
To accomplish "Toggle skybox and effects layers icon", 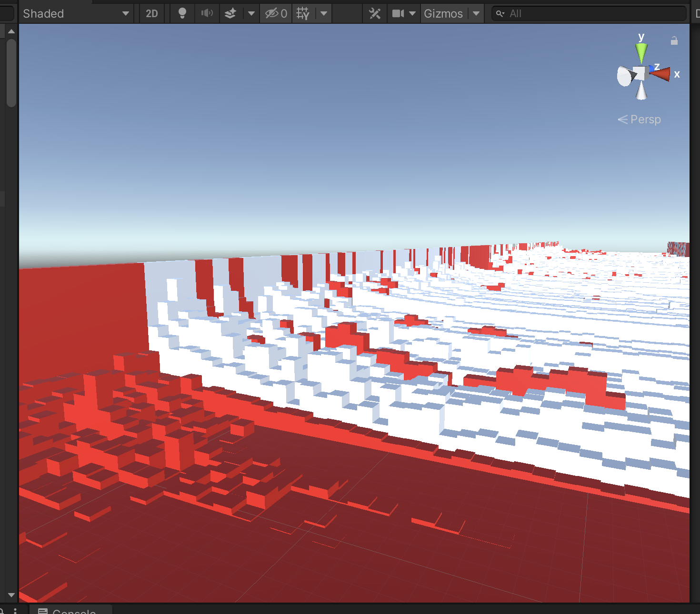I will coord(230,13).
